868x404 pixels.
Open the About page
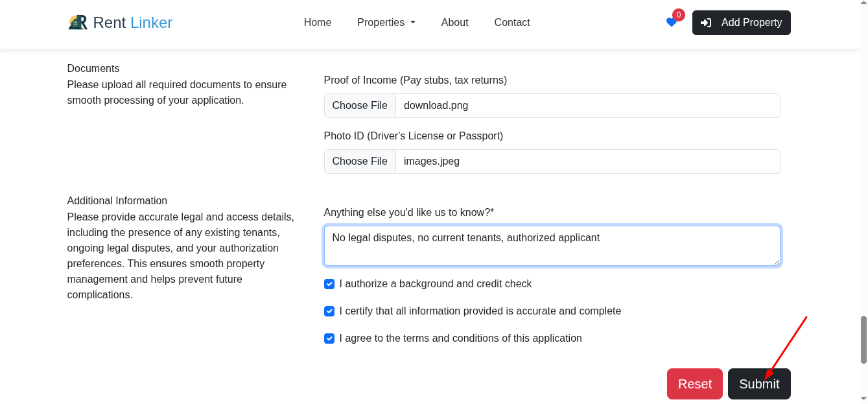point(454,22)
